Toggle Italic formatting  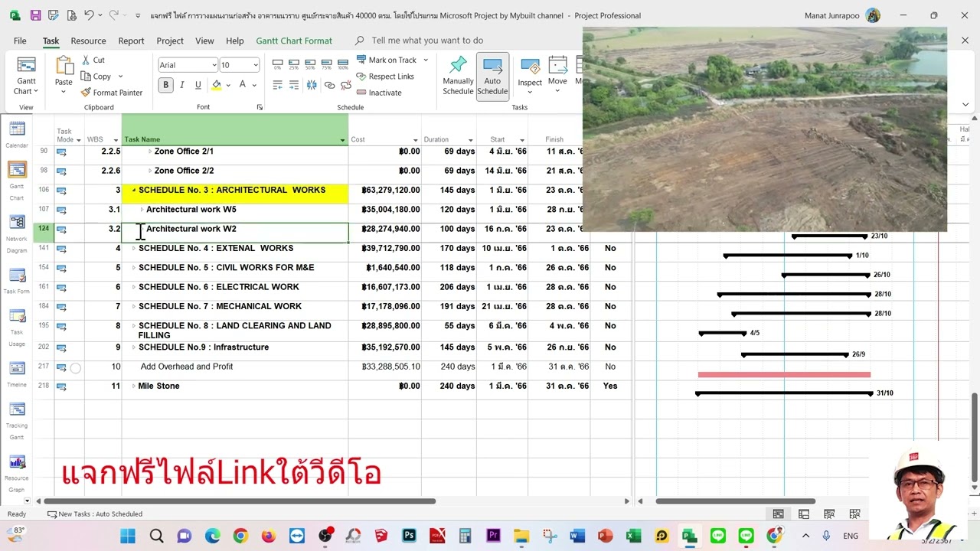click(182, 85)
